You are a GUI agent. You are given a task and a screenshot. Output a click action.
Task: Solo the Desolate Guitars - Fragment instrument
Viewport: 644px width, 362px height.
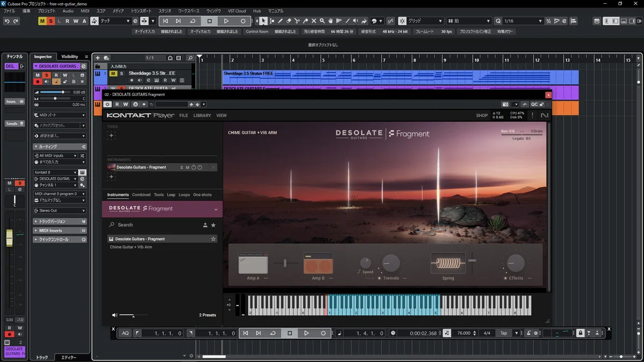pos(181,167)
